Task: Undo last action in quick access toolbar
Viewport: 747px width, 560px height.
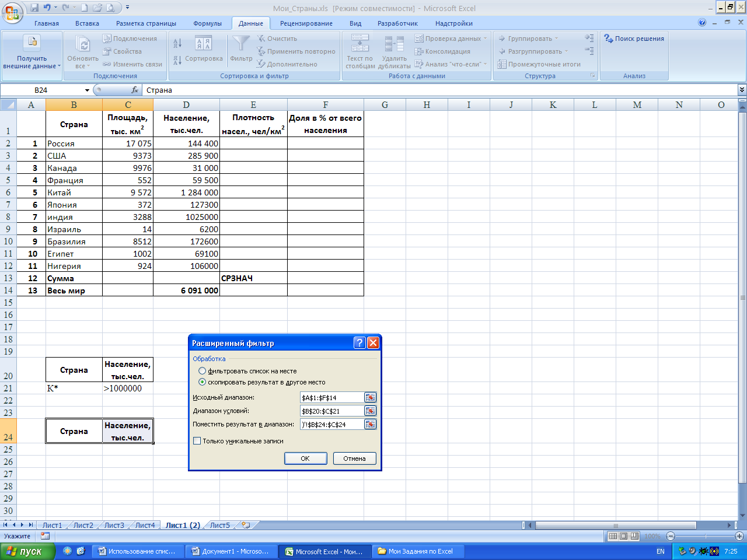Action: click(47, 8)
